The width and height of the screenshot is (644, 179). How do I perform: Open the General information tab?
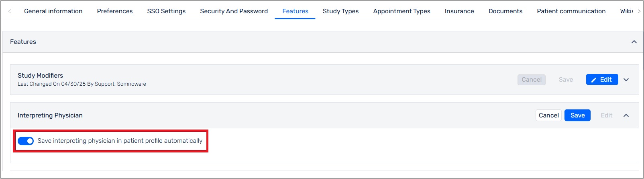click(x=53, y=11)
